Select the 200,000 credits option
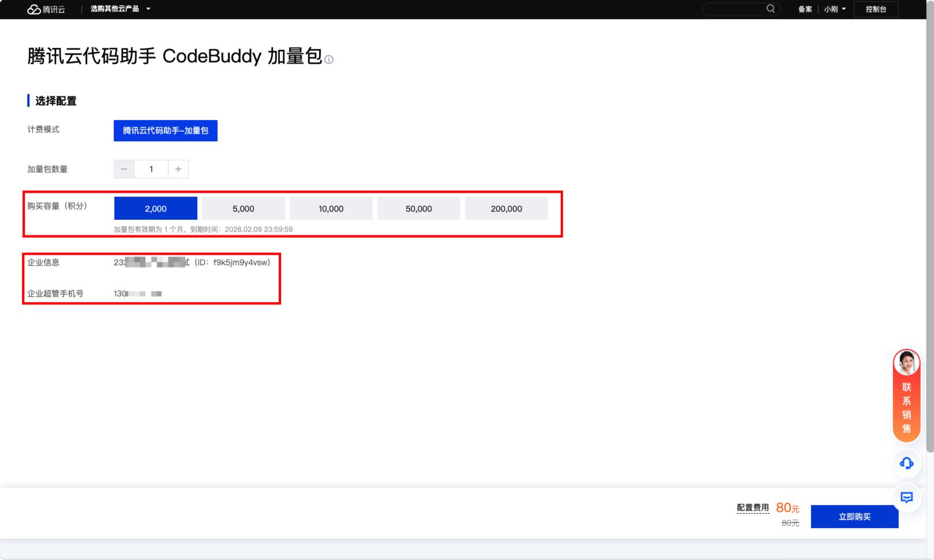934x560 pixels. click(507, 208)
